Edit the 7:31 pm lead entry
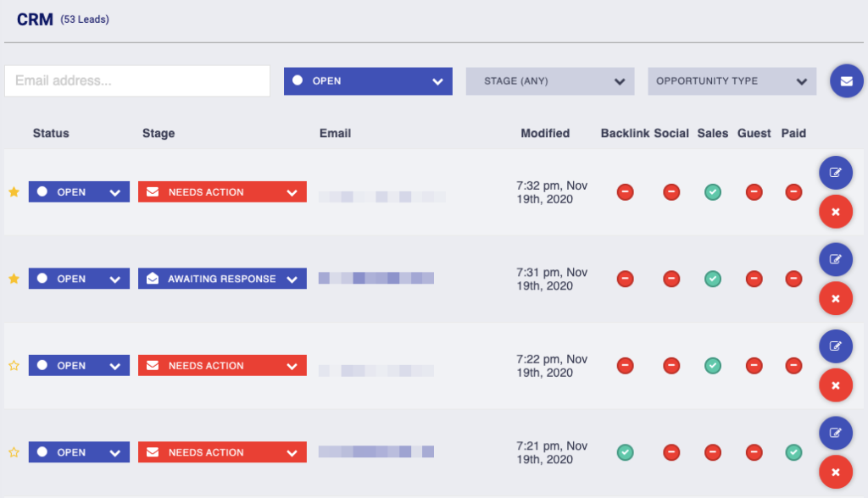Screen dimensions: 868x498 click(x=835, y=259)
